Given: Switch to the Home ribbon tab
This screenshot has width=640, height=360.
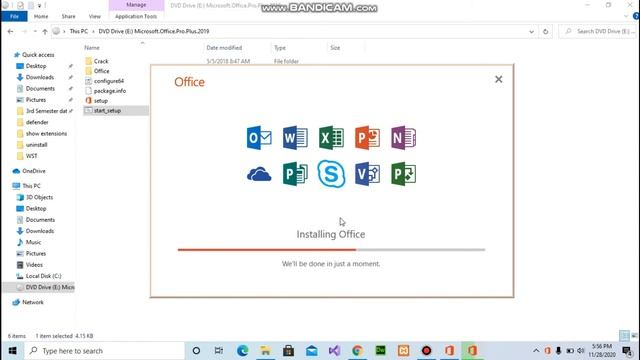Looking at the screenshot, I should point(41,16).
